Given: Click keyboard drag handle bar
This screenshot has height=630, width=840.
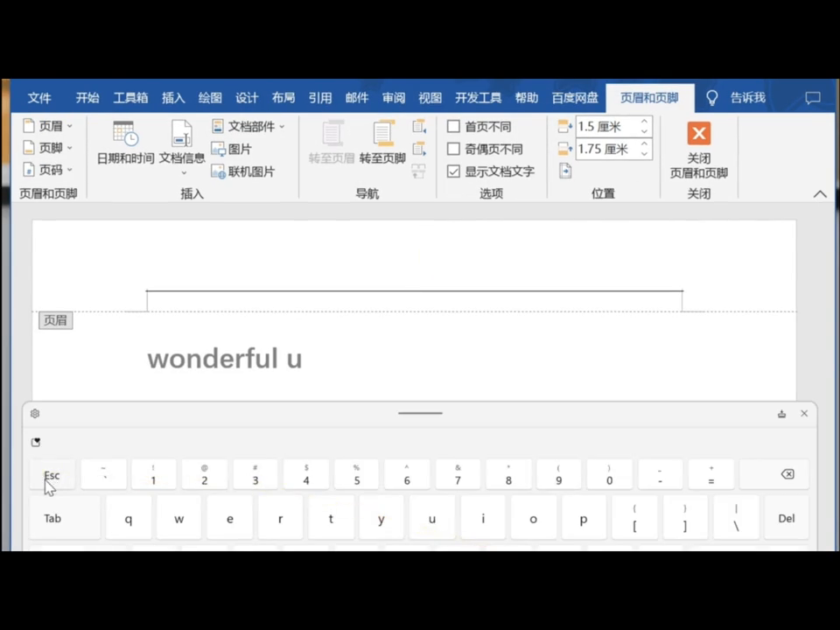Looking at the screenshot, I should point(420,413).
